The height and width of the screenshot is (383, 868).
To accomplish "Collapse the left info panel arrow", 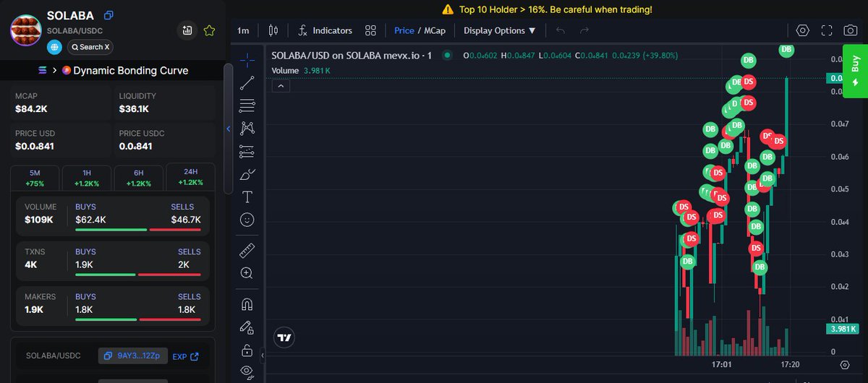I will (x=229, y=129).
